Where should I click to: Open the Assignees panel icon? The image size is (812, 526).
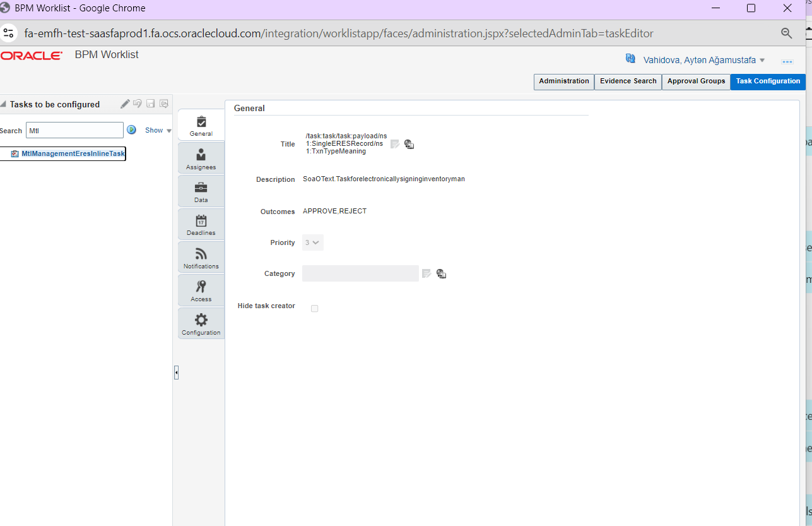(201, 157)
